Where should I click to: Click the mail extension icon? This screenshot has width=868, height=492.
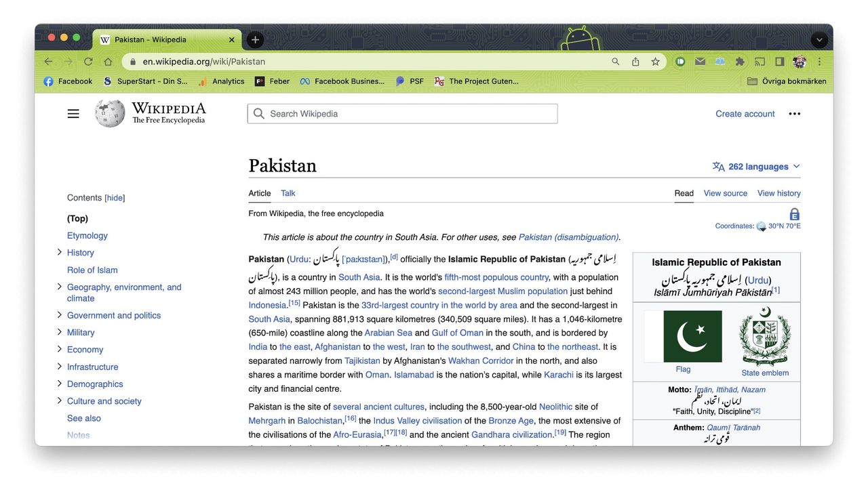click(700, 61)
